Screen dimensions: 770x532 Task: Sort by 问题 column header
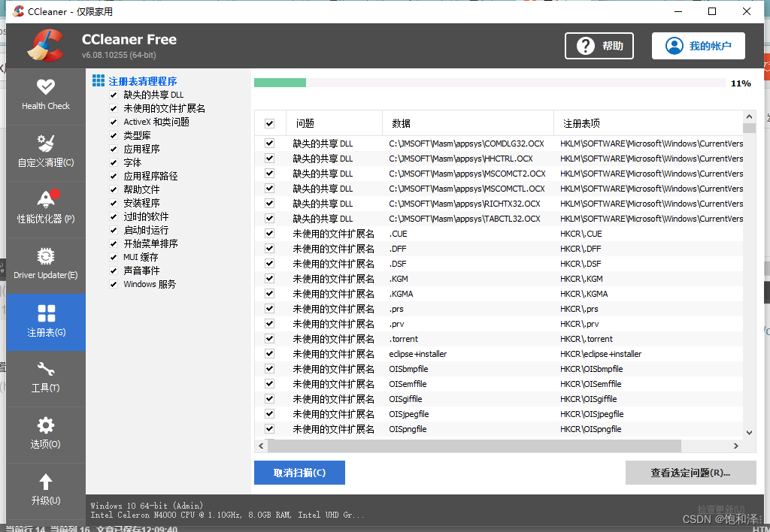pyautogui.click(x=334, y=123)
